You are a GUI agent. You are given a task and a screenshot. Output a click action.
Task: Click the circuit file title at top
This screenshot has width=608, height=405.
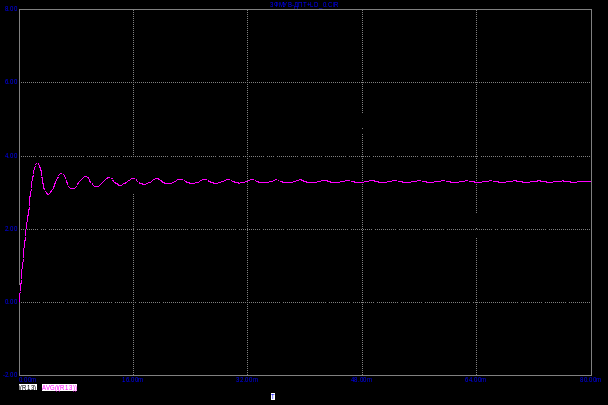(304, 5)
